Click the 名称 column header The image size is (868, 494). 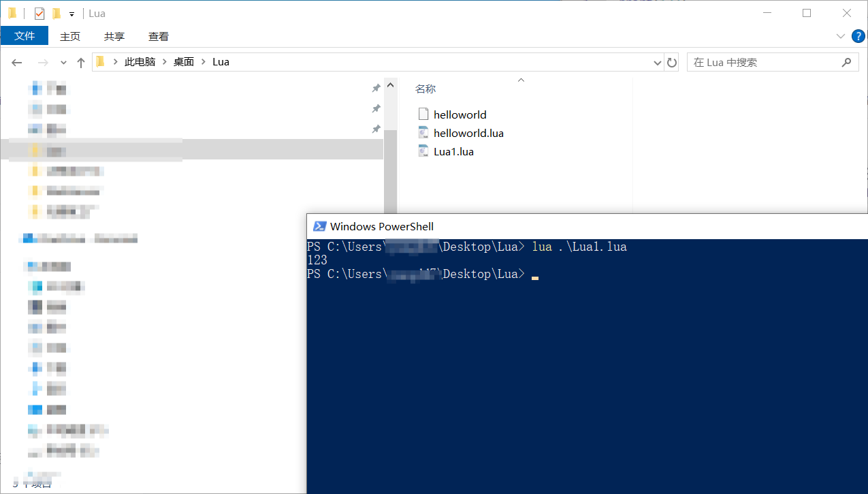pyautogui.click(x=425, y=89)
